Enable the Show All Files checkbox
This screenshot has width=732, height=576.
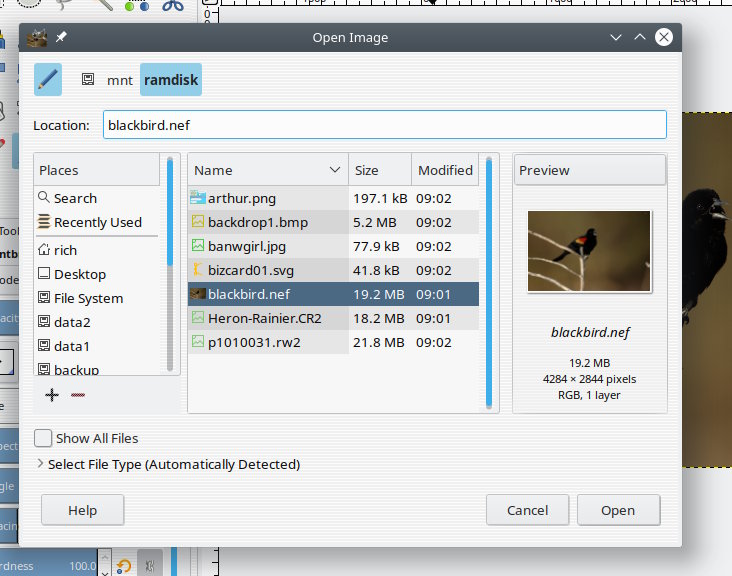pos(43,438)
